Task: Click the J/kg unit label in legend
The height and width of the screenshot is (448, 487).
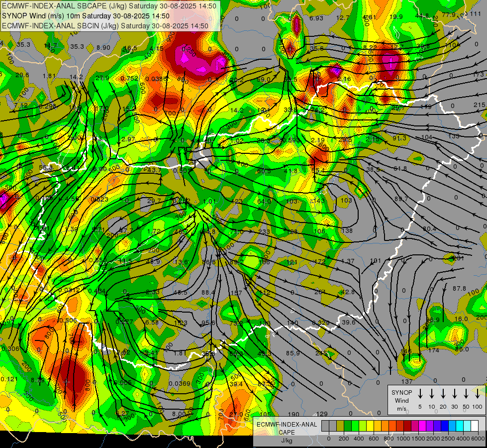Action: (287, 441)
